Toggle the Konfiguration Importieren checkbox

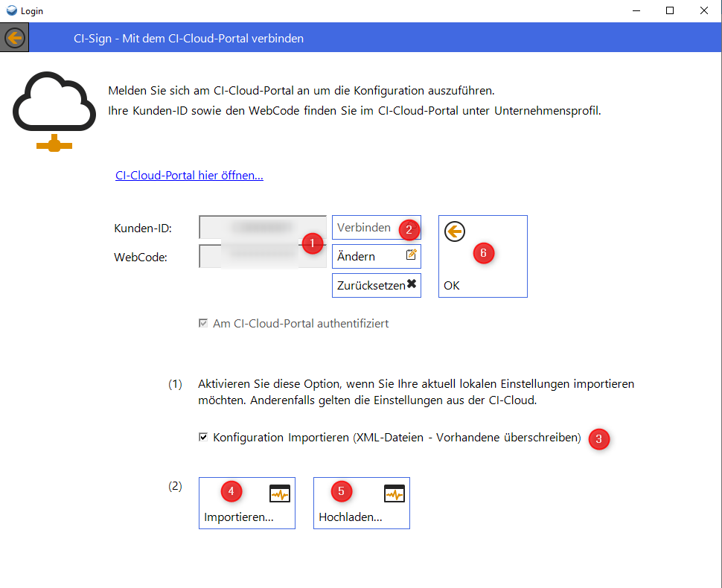point(202,437)
